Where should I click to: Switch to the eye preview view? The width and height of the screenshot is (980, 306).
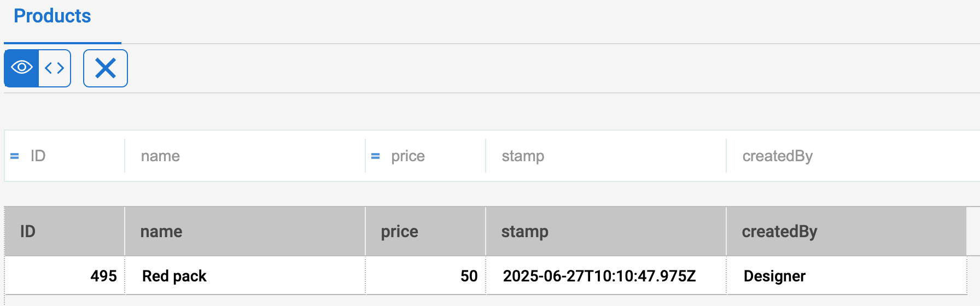coord(22,68)
